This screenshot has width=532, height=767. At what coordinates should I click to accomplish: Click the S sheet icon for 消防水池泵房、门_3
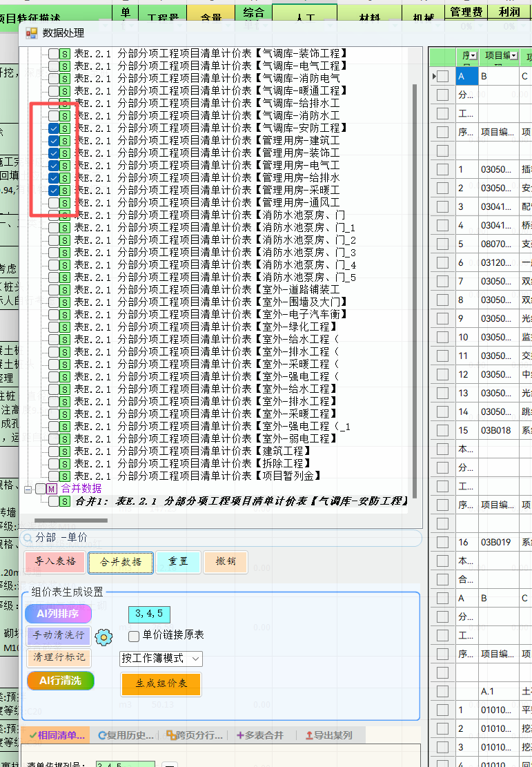click(65, 253)
